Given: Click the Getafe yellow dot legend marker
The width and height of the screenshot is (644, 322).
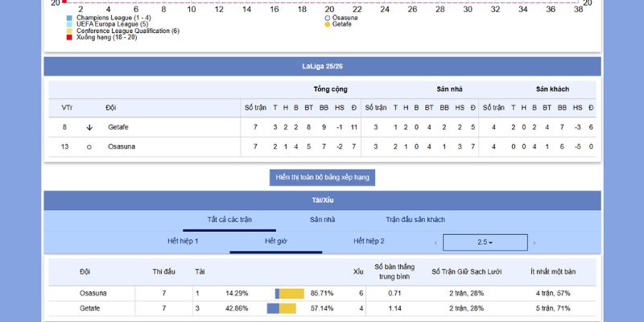Looking at the screenshot, I should pyautogui.click(x=327, y=24).
